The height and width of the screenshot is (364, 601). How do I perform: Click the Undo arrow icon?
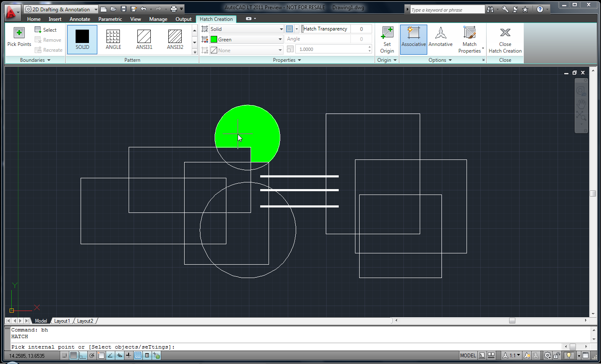[144, 9]
